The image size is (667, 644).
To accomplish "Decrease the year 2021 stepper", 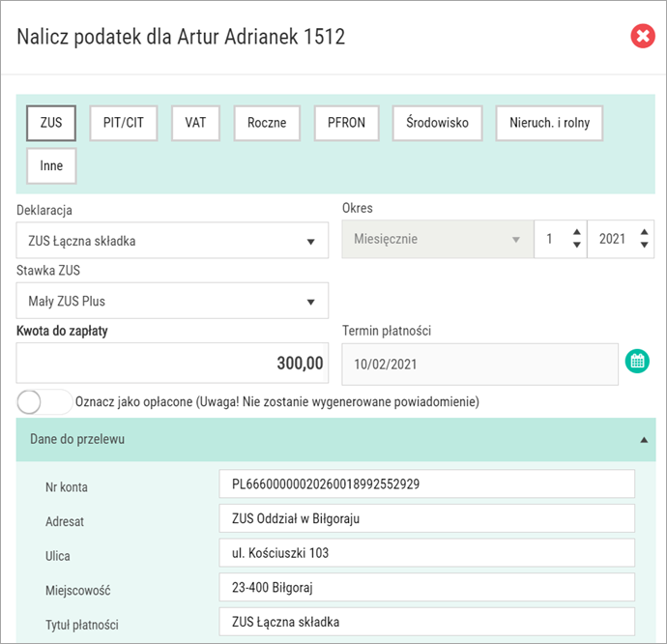I will [x=644, y=245].
